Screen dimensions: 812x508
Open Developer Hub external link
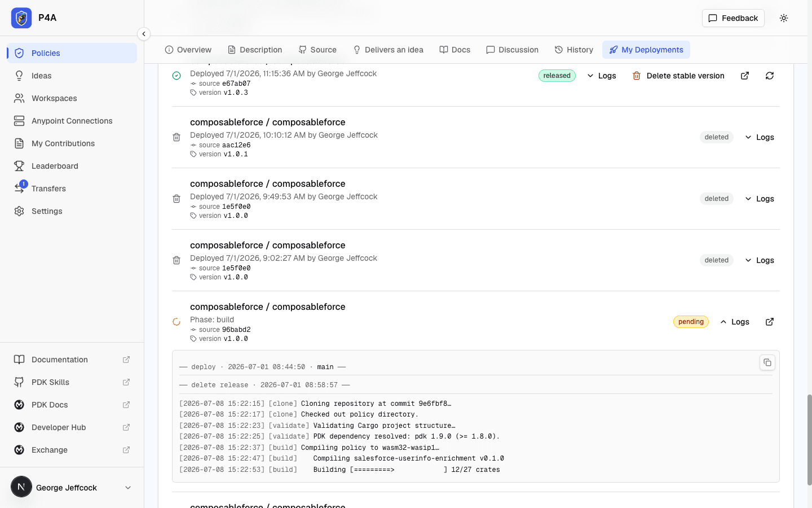pos(72,427)
